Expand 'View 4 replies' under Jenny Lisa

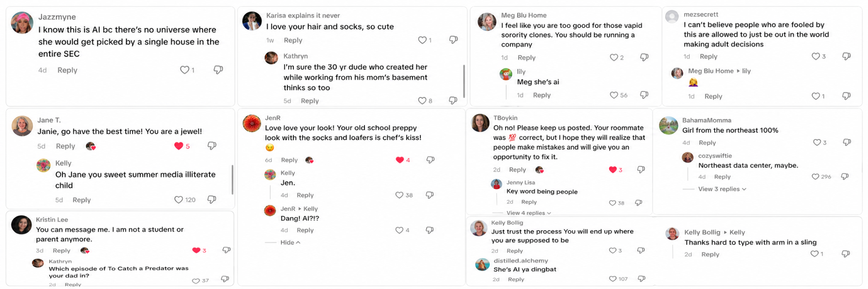coord(529,213)
